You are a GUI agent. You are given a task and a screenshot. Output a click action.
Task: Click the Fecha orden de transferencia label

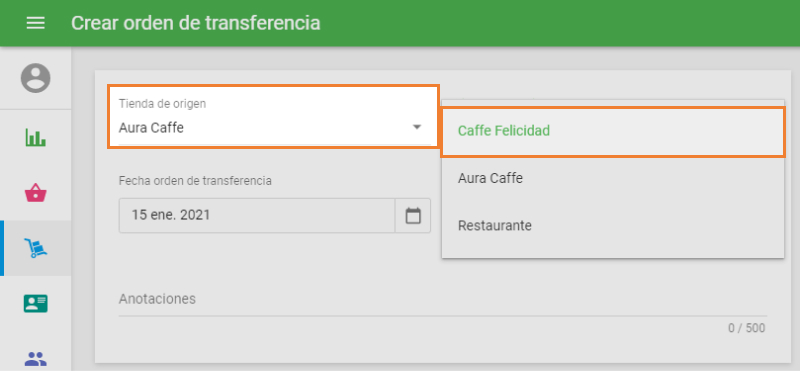tap(195, 181)
